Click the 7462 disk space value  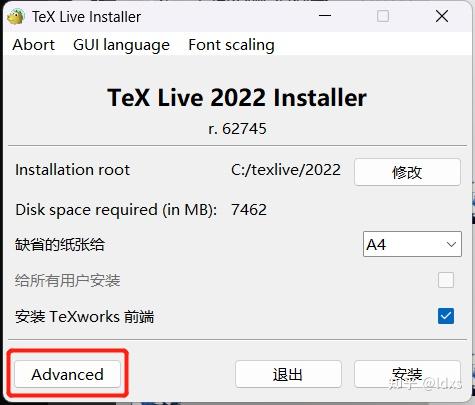(x=249, y=210)
